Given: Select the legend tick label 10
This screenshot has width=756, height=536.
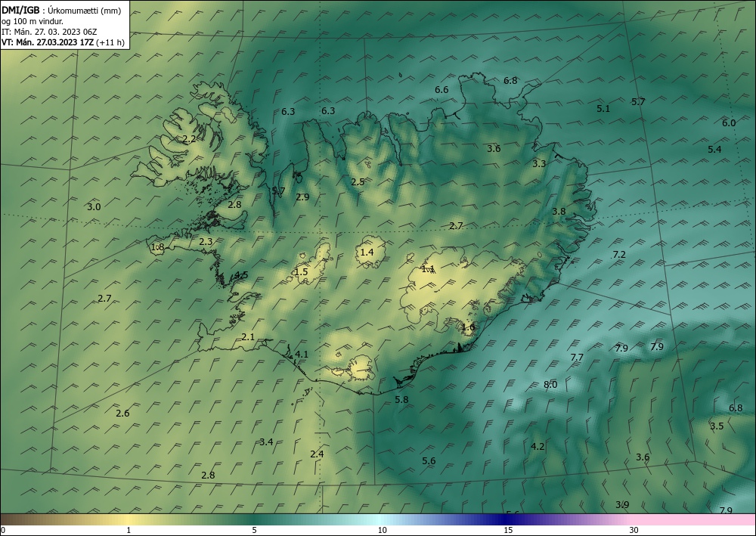Looking at the screenshot, I should click(x=382, y=530).
